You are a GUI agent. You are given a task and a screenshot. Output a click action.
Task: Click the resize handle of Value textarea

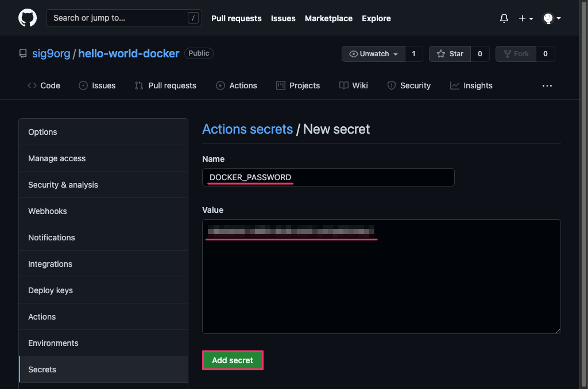tap(558, 330)
